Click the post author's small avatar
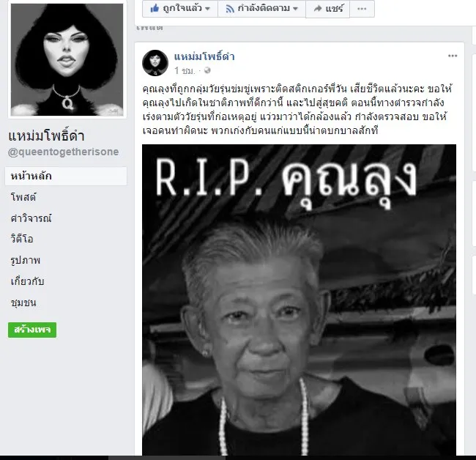 (155, 63)
